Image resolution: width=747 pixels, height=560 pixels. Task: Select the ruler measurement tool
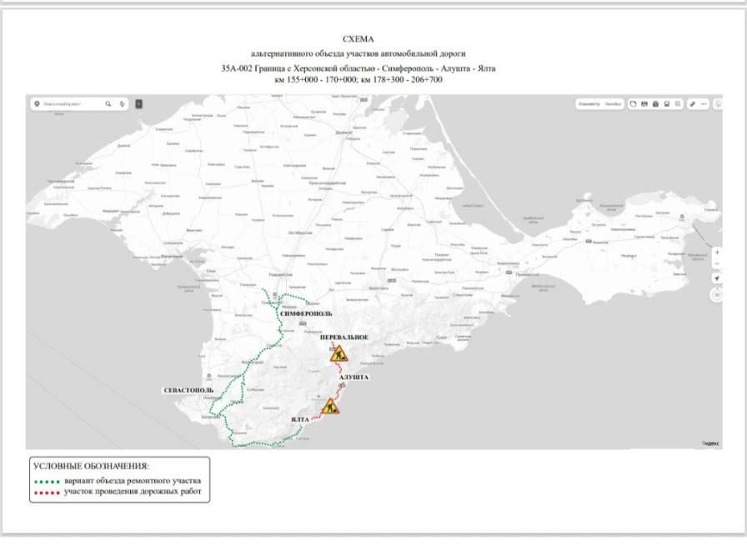point(693,104)
